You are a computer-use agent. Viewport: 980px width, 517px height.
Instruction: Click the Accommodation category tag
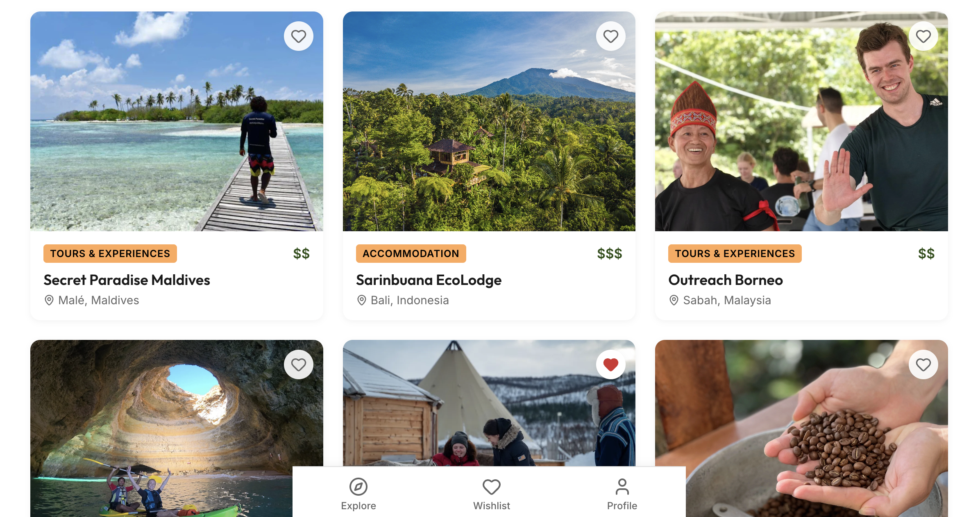point(411,254)
